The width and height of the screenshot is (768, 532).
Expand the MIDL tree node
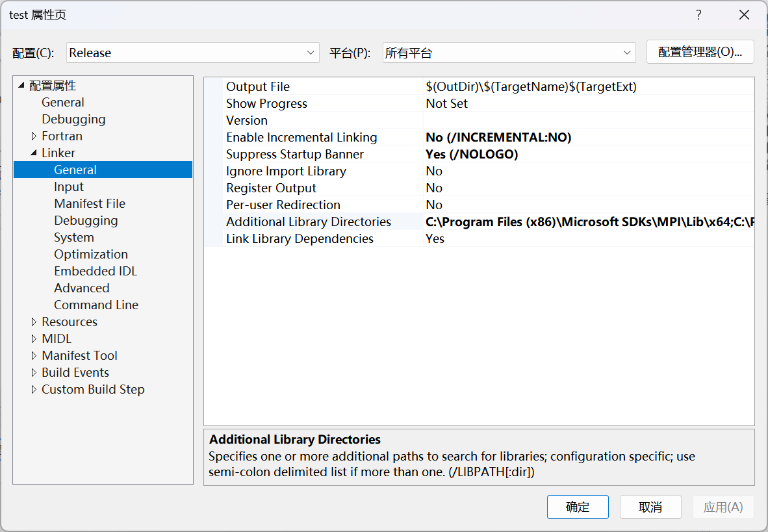click(34, 338)
